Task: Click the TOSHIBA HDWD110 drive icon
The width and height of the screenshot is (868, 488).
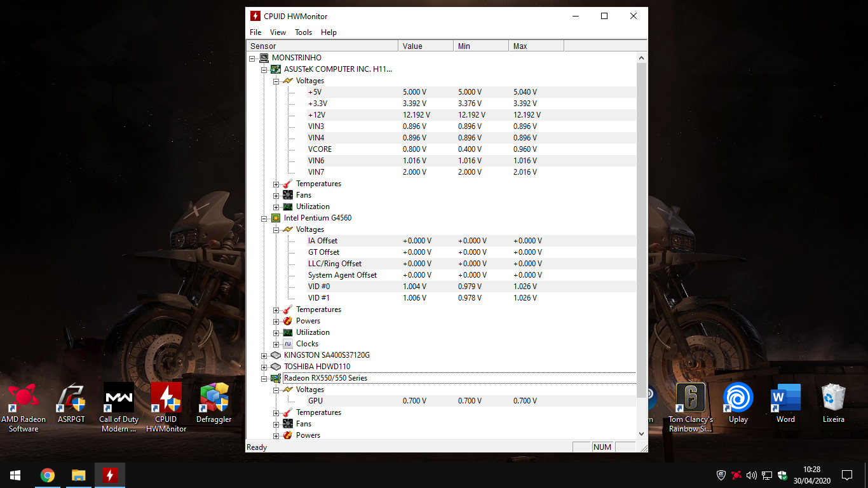Action: 276,367
